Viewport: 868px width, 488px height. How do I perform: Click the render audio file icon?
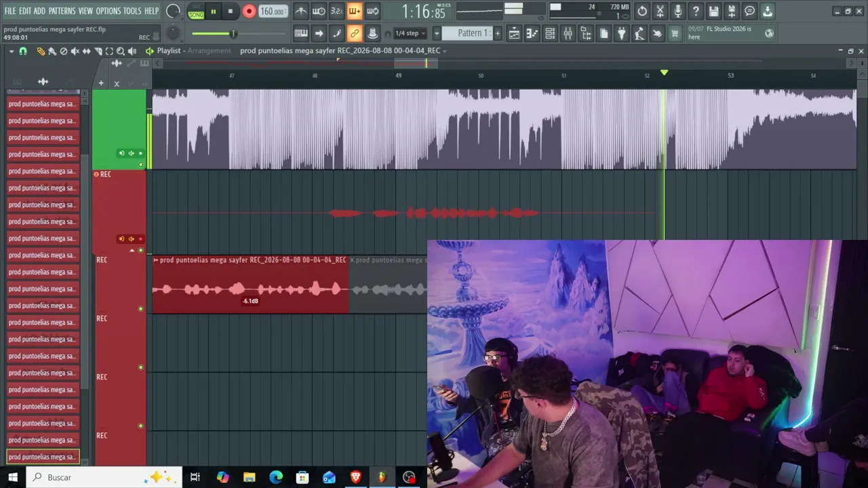pos(732,11)
